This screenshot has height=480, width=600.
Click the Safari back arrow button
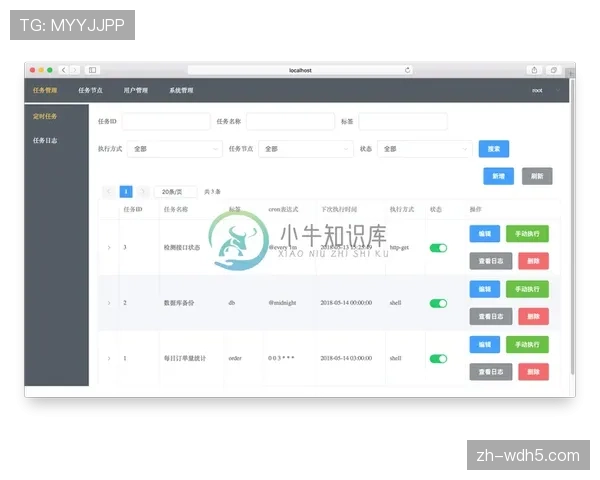click(64, 70)
